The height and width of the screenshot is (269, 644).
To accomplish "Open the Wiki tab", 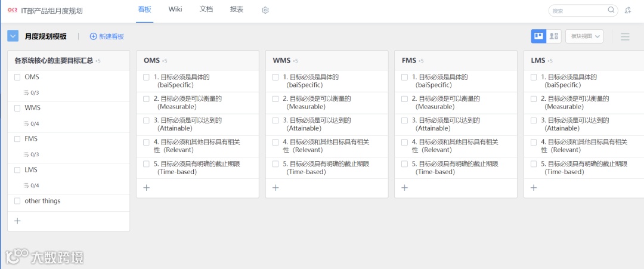I will tap(175, 10).
